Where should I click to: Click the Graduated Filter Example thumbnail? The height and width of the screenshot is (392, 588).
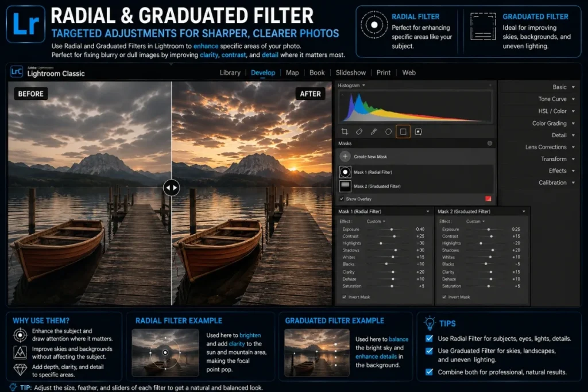click(317, 352)
